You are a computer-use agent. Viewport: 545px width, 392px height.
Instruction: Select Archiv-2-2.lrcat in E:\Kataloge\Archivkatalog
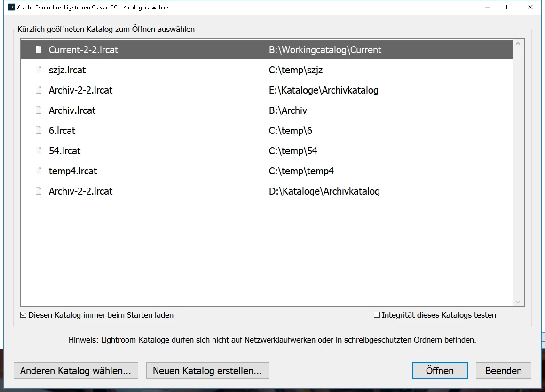tap(80, 90)
